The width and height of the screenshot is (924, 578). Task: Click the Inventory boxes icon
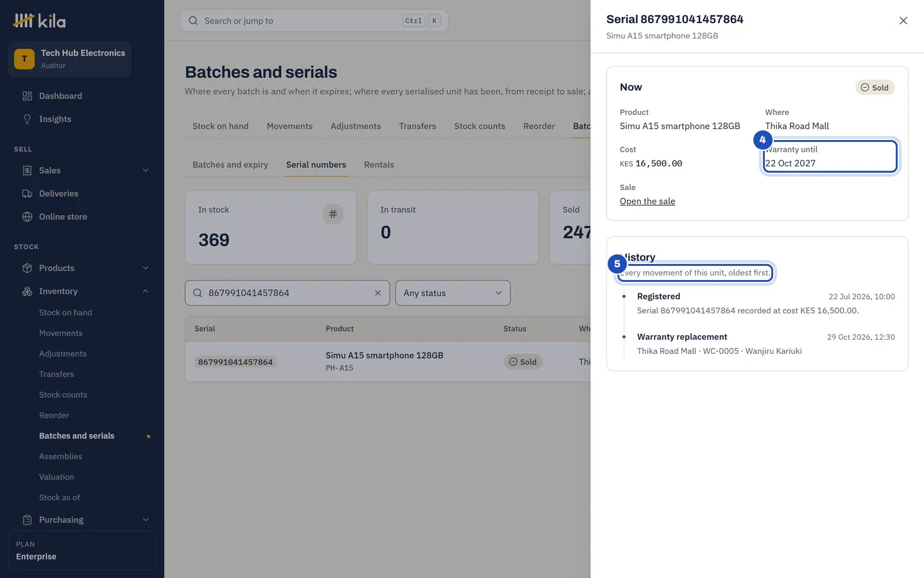pyautogui.click(x=27, y=291)
